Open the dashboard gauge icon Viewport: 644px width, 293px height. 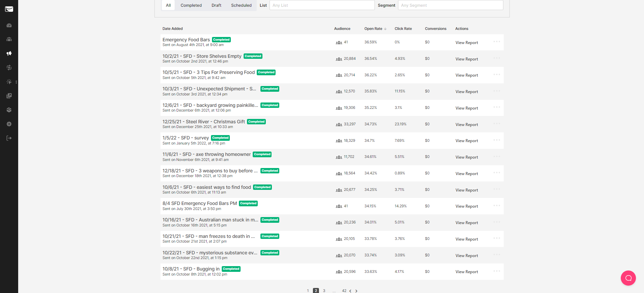[9, 26]
